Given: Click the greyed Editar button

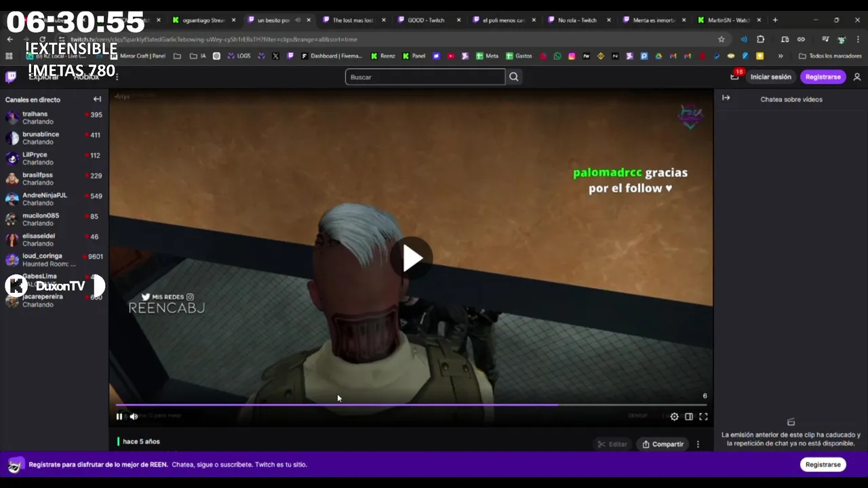Looking at the screenshot, I should tap(612, 444).
